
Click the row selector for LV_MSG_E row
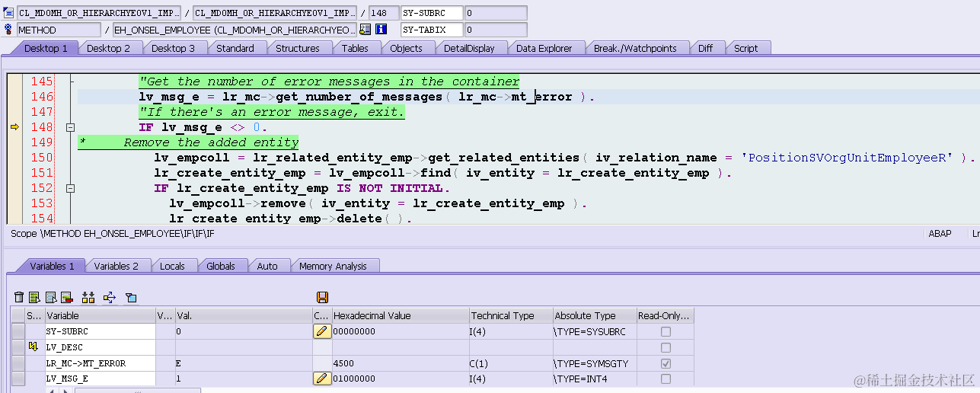coord(18,379)
